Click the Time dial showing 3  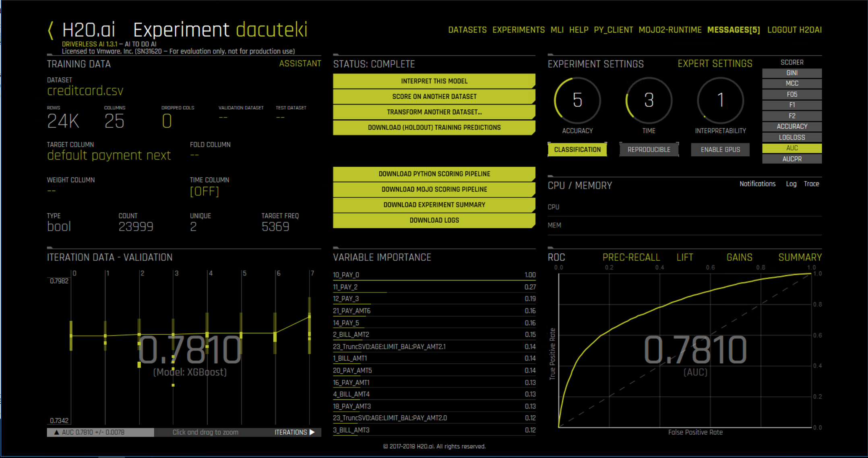coord(648,100)
